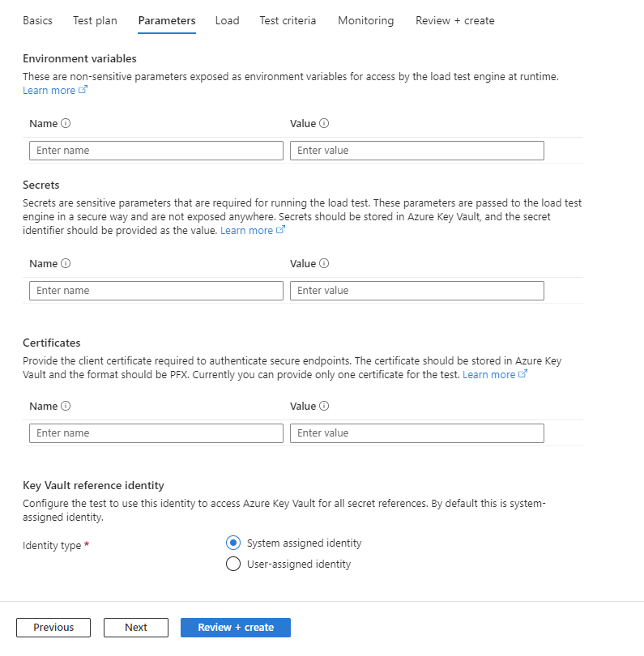Select the User-assigned identity option
This screenshot has height=656, width=644.
click(232, 564)
